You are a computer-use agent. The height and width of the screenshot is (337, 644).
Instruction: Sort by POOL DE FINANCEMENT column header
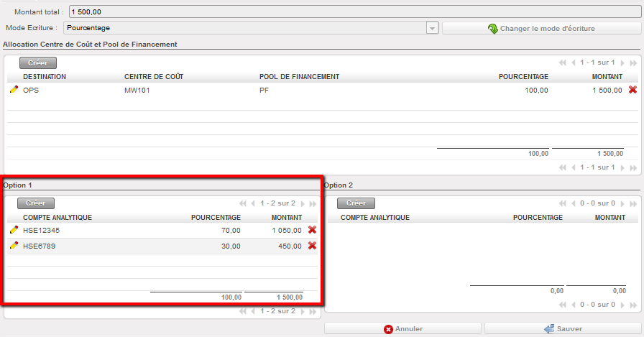click(x=300, y=77)
